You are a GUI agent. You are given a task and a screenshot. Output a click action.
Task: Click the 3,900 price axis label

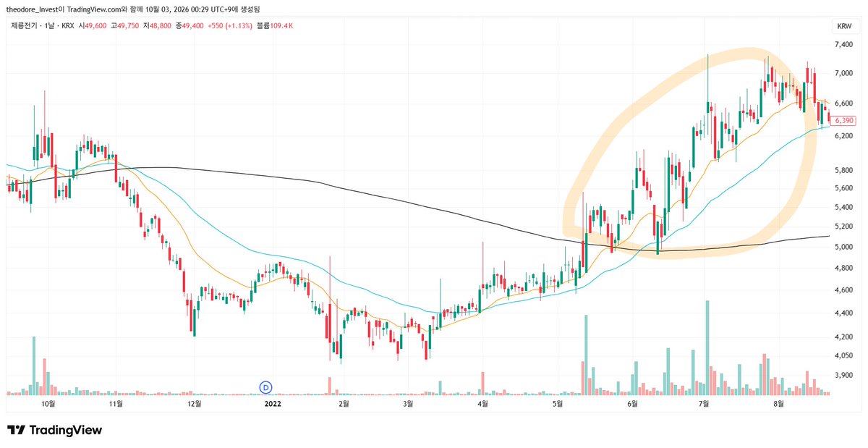coord(845,376)
